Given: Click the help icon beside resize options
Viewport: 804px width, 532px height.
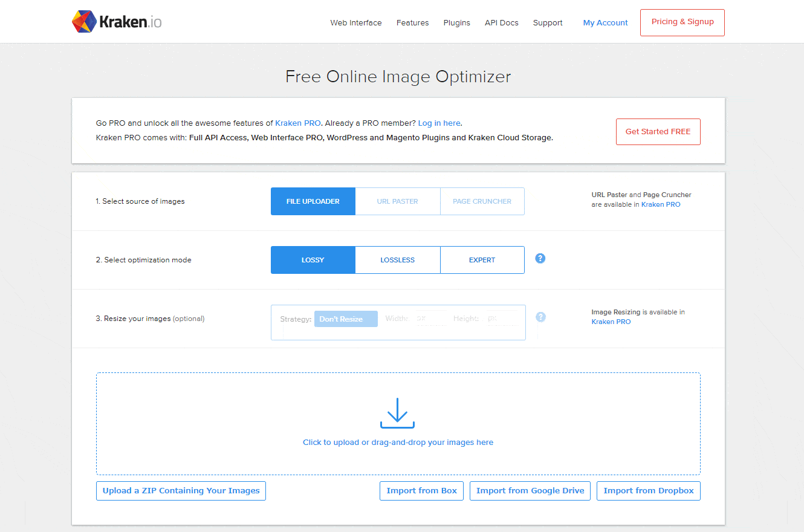Looking at the screenshot, I should point(540,317).
